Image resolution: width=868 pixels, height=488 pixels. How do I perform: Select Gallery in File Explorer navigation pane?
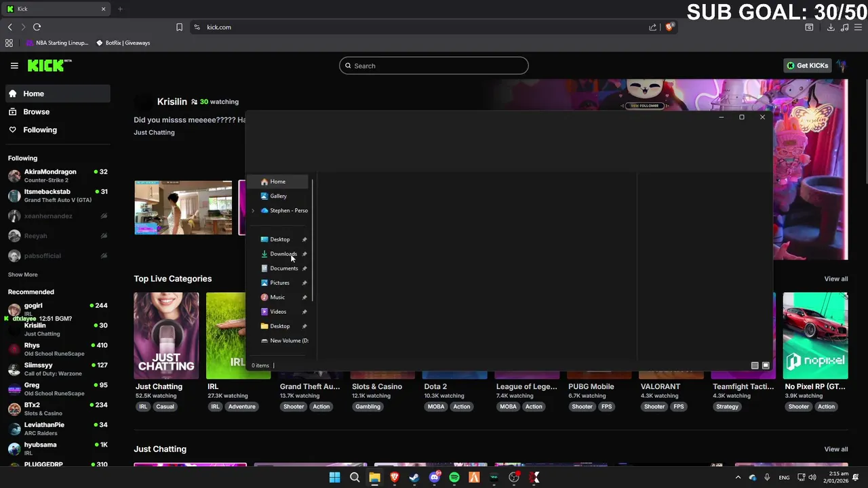tap(278, 196)
